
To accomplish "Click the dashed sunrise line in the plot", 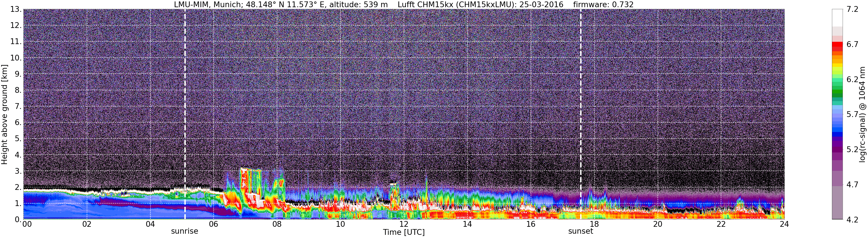I will 185,114.
